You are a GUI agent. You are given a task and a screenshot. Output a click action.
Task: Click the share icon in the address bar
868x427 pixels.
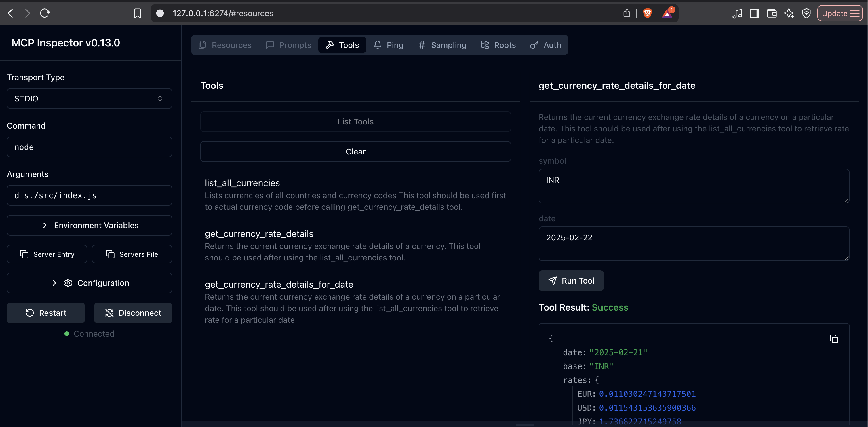[x=627, y=14]
